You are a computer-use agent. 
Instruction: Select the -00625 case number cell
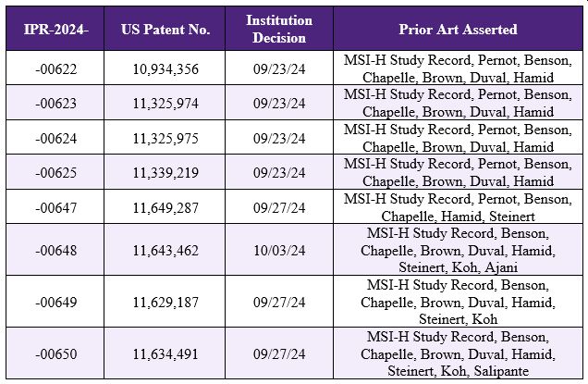53,172
